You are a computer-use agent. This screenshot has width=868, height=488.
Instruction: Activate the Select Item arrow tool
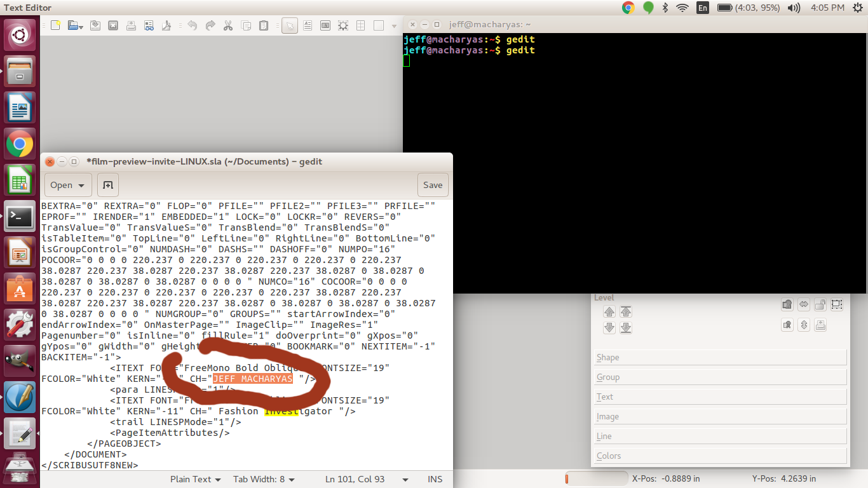click(290, 25)
